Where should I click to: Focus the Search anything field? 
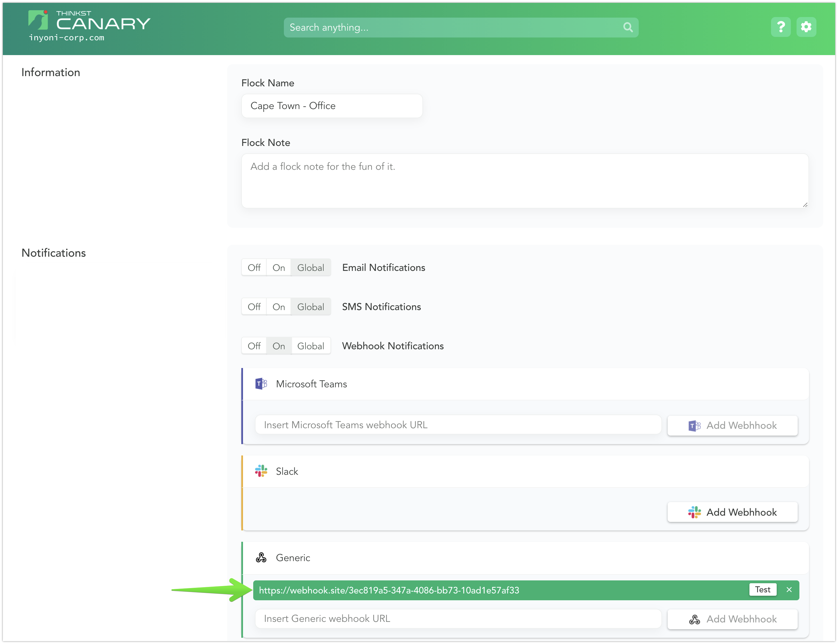pos(461,27)
